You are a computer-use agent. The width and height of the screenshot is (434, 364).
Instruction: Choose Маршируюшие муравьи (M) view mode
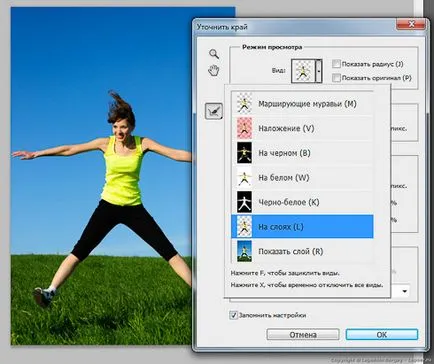[x=302, y=104]
